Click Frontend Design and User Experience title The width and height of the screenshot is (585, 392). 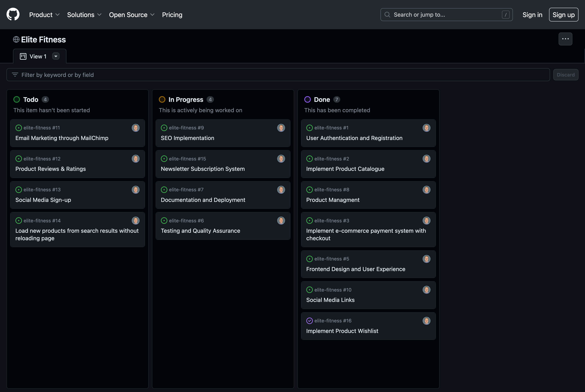click(x=355, y=269)
